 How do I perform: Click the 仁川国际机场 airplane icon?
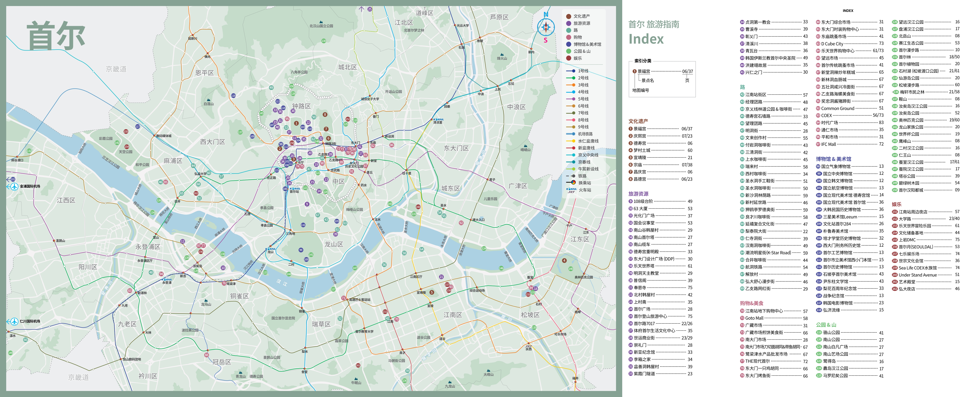pyautogui.click(x=14, y=321)
